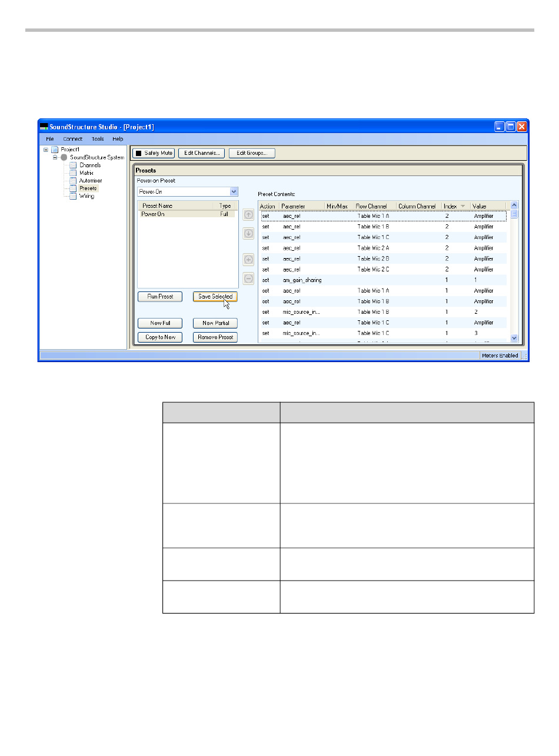This screenshot has width=559, height=756.
Task: Click the Wiring page icon in tree
Action: pyautogui.click(x=73, y=196)
